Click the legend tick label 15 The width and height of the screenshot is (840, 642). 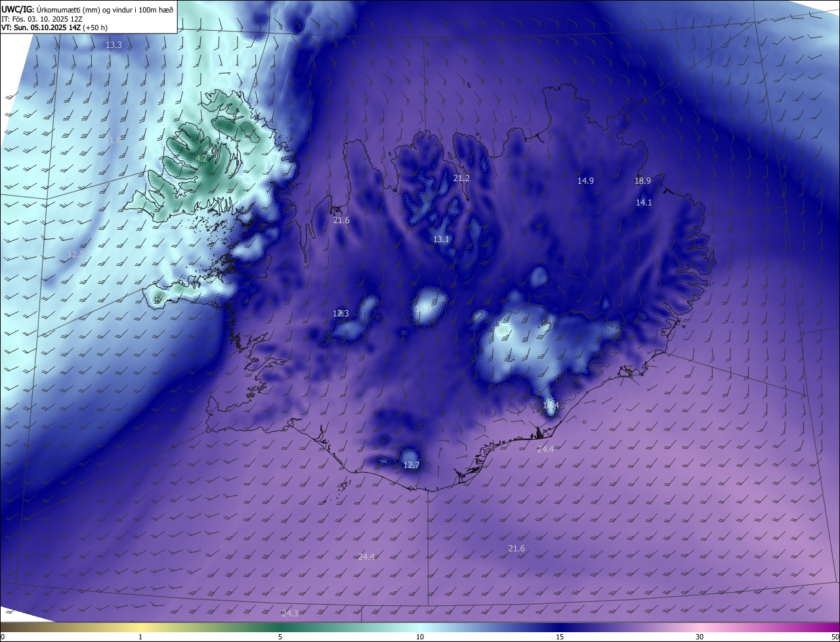[560, 637]
